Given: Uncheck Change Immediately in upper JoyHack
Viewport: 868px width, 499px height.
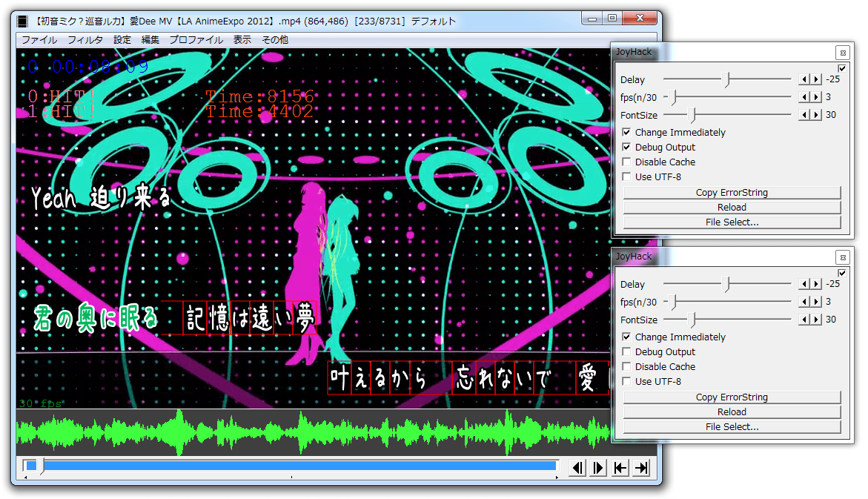Looking at the screenshot, I should tap(626, 133).
